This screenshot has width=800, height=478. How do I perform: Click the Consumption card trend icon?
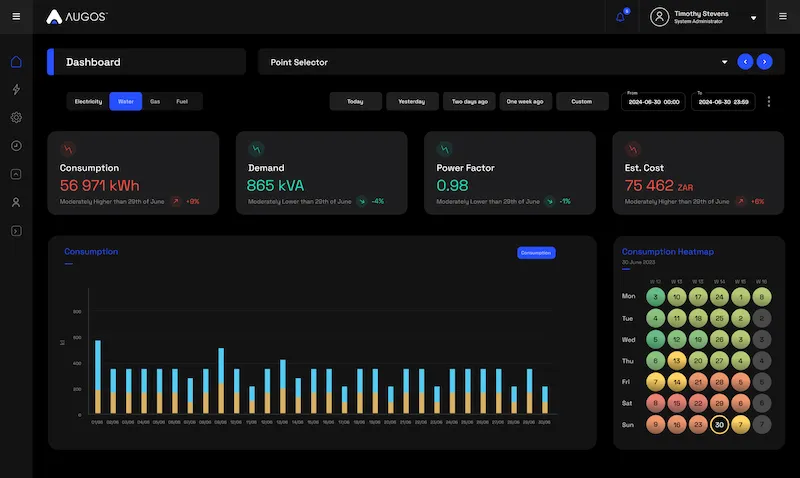pos(68,149)
